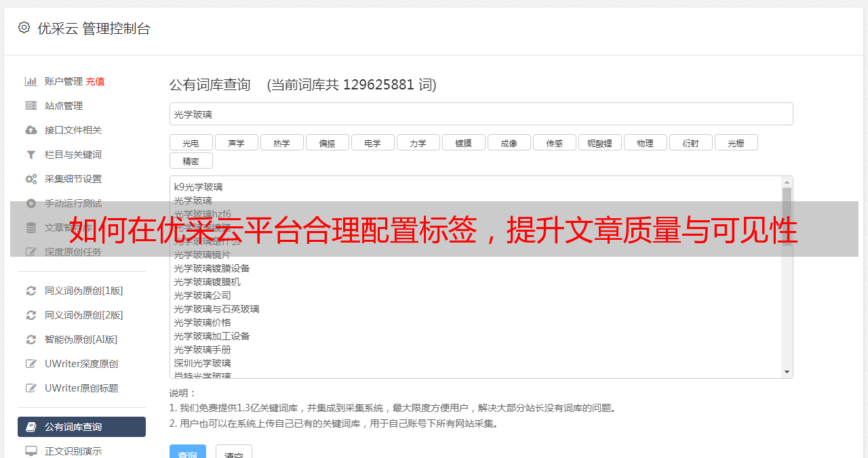Click the 传感 tag button
Viewport: 868px width, 458px height.
555,142
